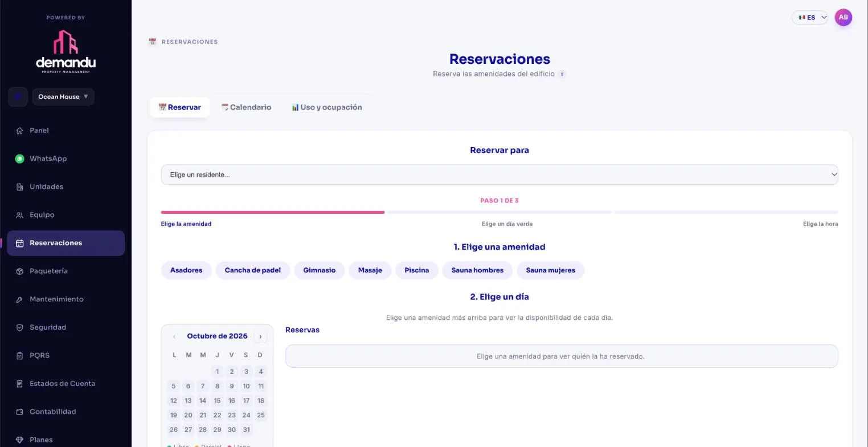This screenshot has width=868, height=447.
Task: Click the Seguridad shield icon
Action: tap(20, 327)
